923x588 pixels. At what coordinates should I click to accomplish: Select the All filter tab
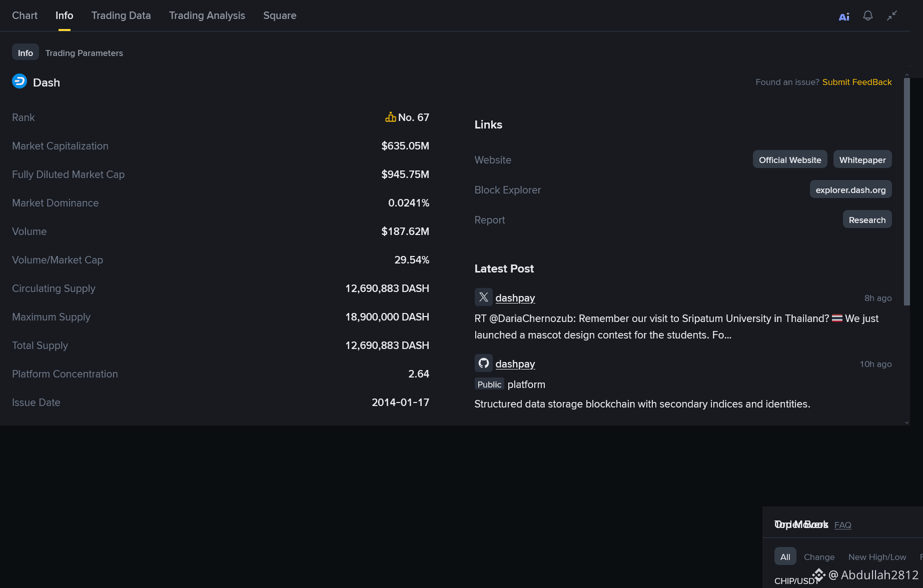click(785, 556)
